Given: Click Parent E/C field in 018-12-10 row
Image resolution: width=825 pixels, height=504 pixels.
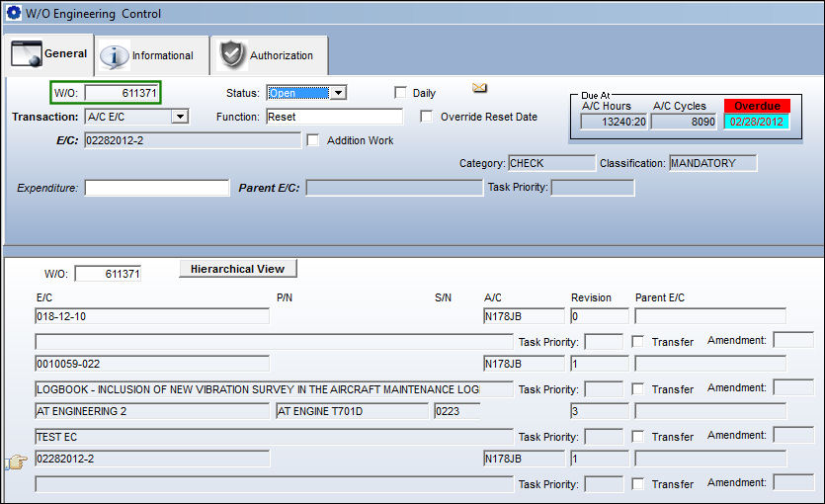Looking at the screenshot, I should pyautogui.click(x=710, y=316).
